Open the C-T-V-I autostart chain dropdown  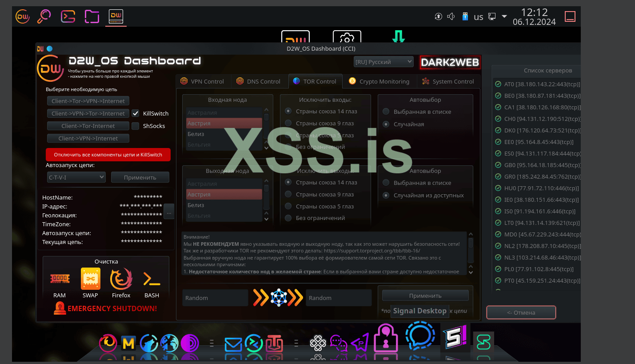pyautogui.click(x=76, y=177)
